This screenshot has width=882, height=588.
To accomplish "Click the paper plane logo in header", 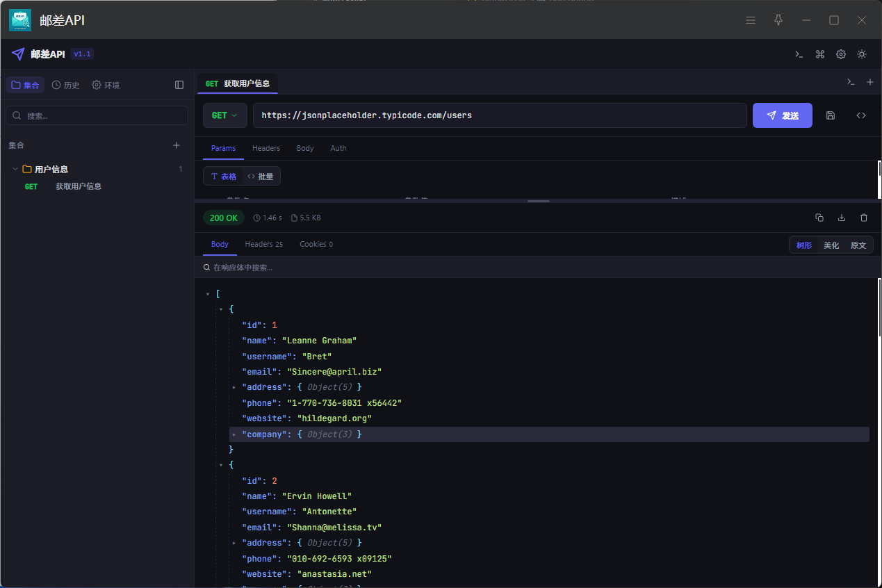I will (x=18, y=54).
